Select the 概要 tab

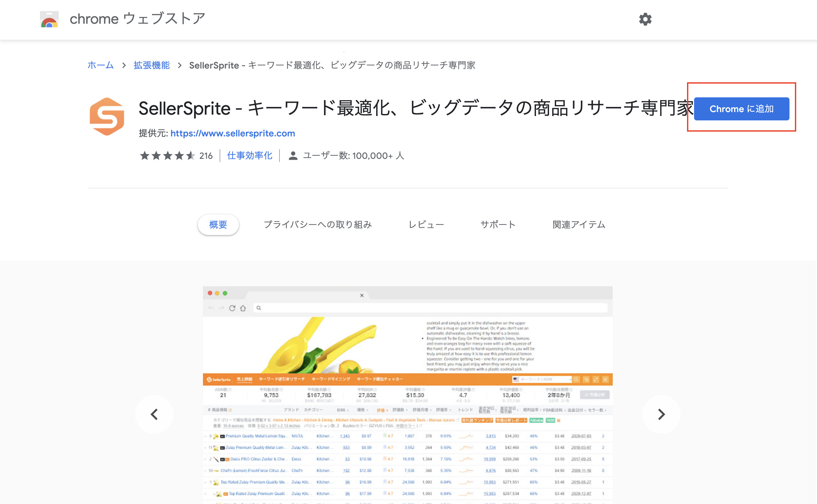tap(218, 224)
